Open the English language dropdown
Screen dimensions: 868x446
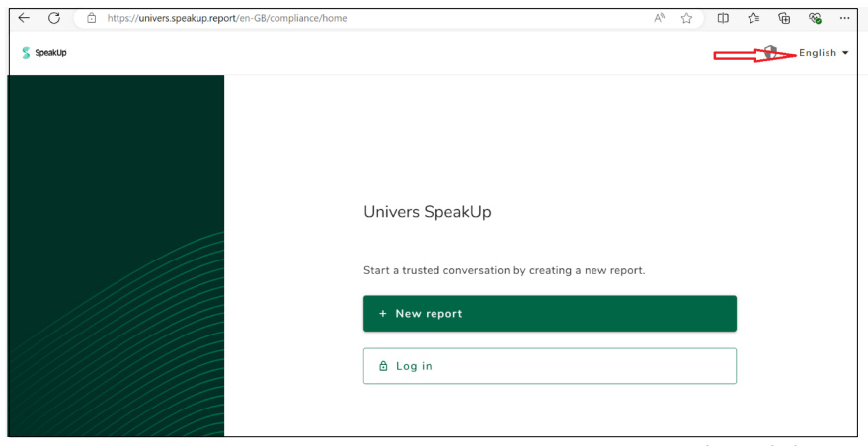click(x=824, y=53)
